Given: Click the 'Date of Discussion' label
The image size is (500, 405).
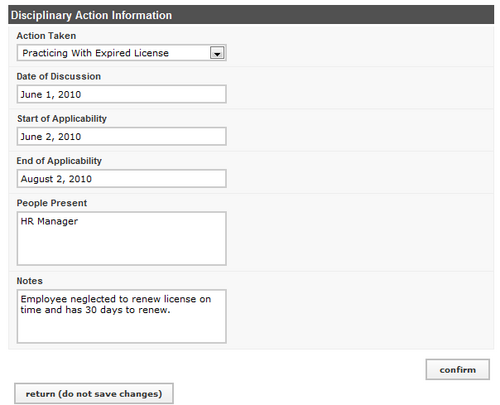Looking at the screenshot, I should pos(59,76).
